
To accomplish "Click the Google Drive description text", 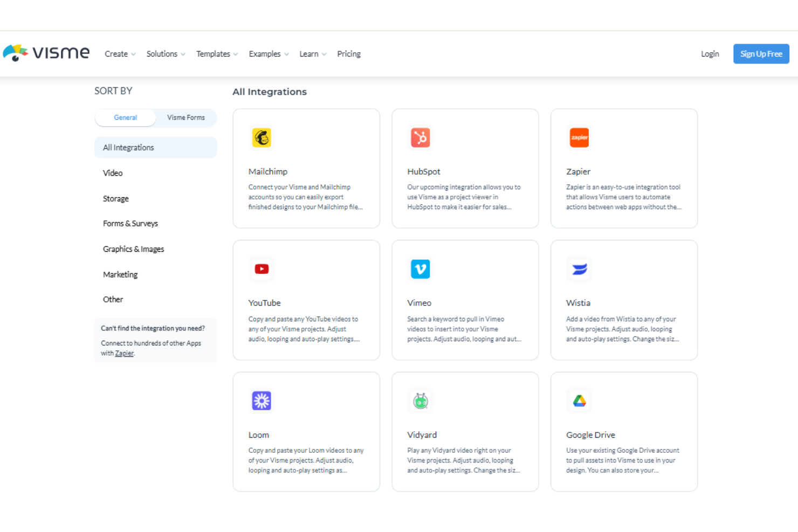I will tap(623, 460).
